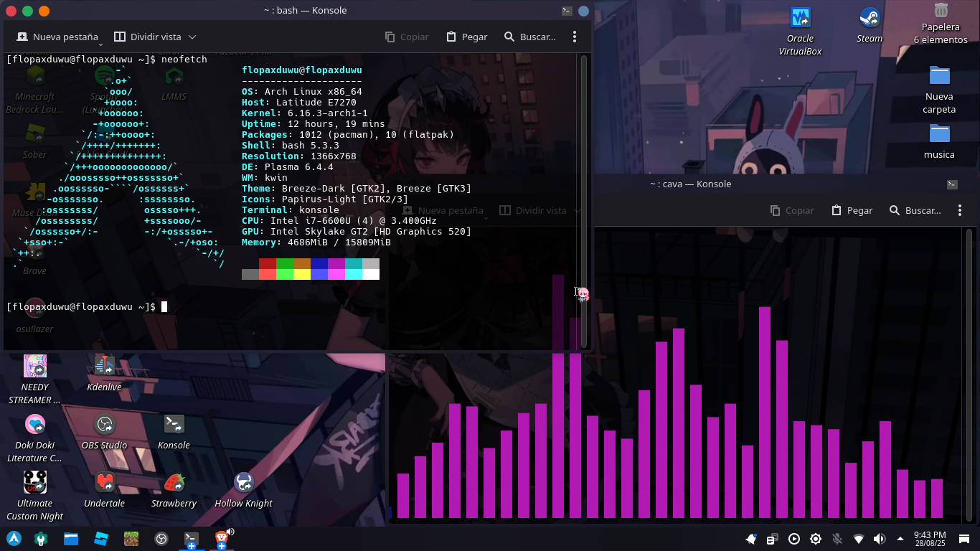Toggle the muted microphone tray icon

coord(837,539)
